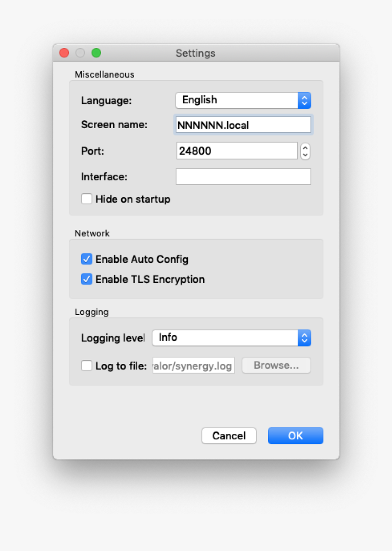392x551 pixels.
Task: Decrease Port value with down arrow
Action: pyautogui.click(x=305, y=155)
